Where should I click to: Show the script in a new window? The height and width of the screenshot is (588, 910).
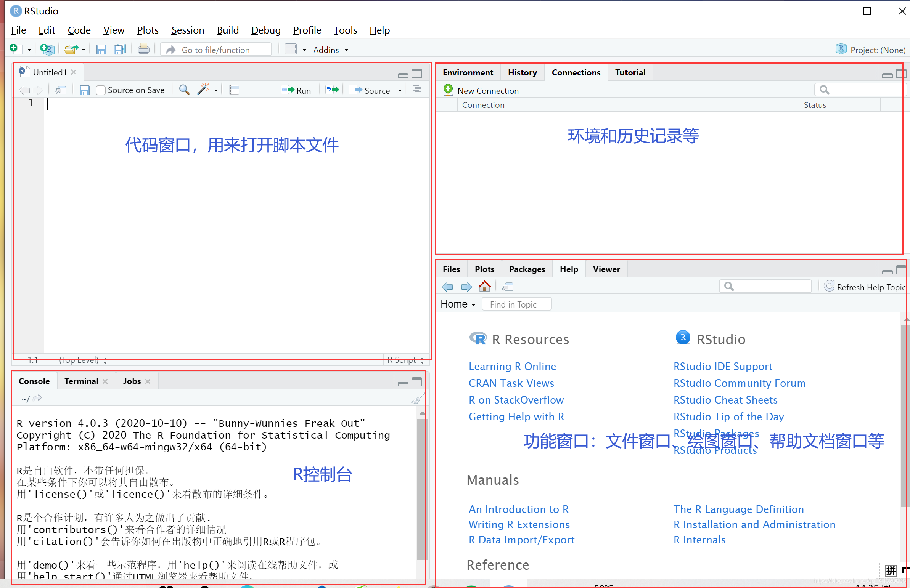tap(61, 90)
